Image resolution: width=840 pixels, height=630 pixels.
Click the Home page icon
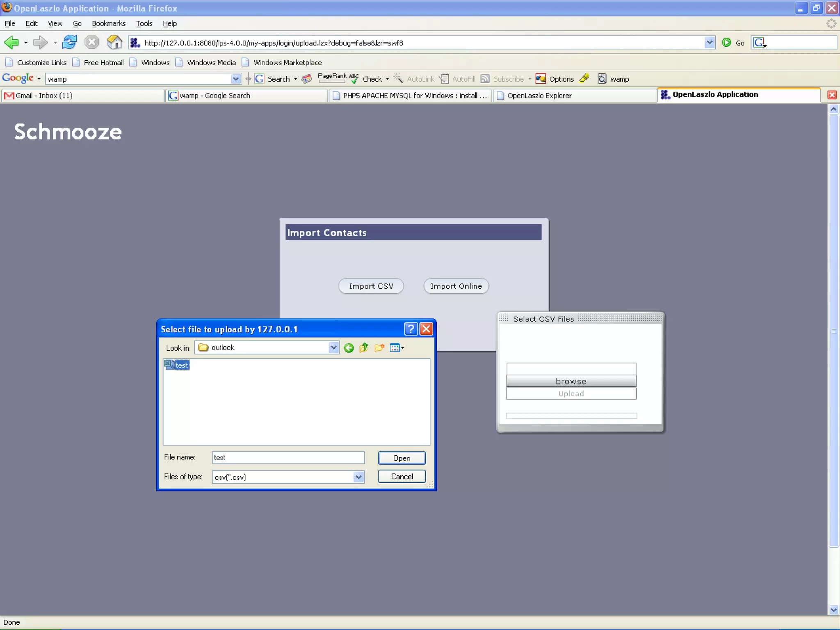114,42
